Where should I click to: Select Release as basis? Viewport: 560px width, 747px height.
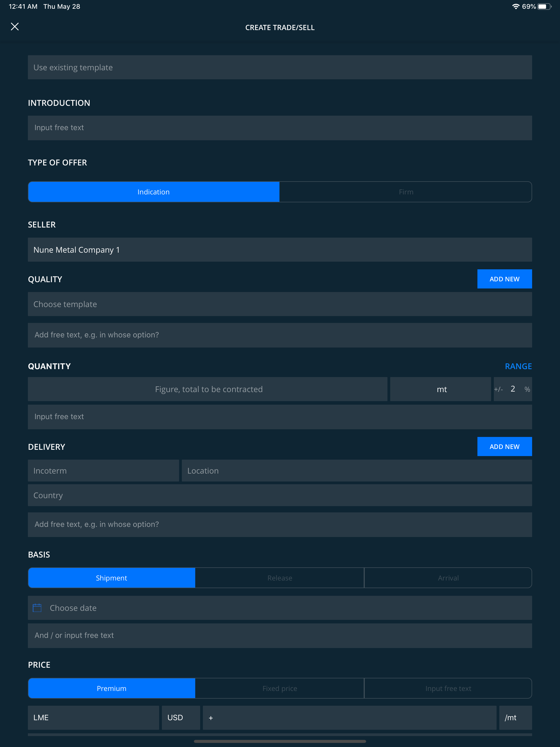coord(280,578)
